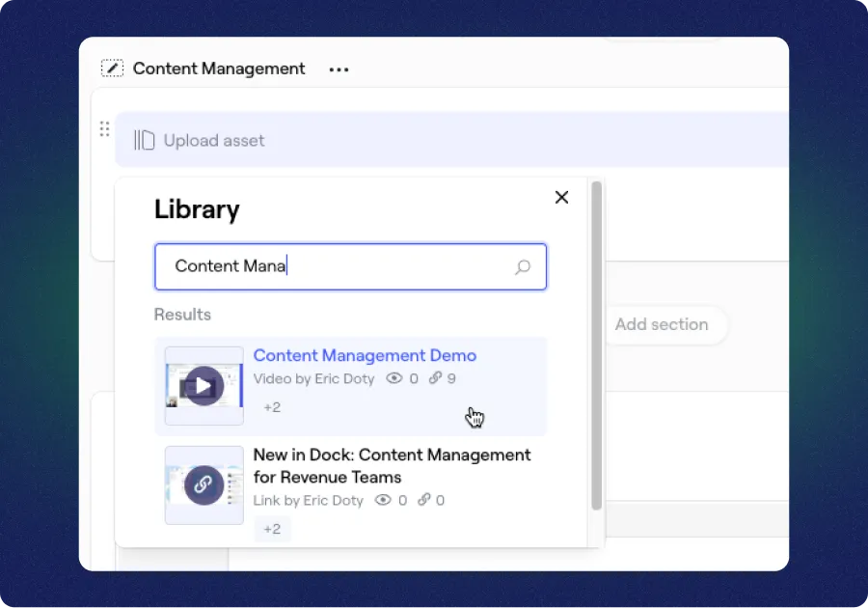Click the Content Management section title
The width and height of the screenshot is (868, 608).
[x=219, y=69]
